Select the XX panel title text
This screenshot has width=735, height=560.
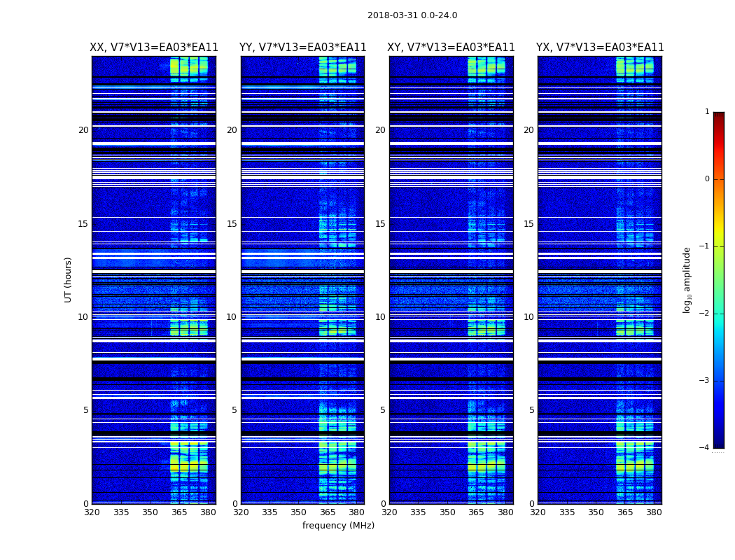pyautogui.click(x=154, y=48)
